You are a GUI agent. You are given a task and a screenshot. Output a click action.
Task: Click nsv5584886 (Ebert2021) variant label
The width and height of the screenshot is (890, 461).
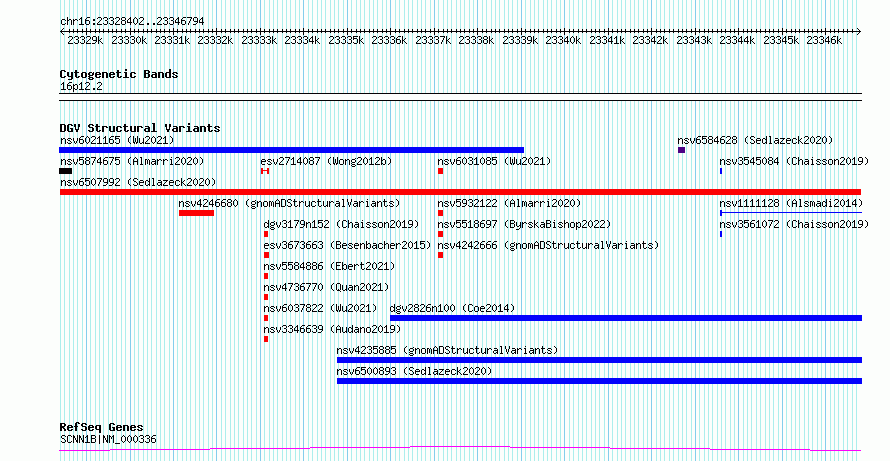(x=329, y=266)
